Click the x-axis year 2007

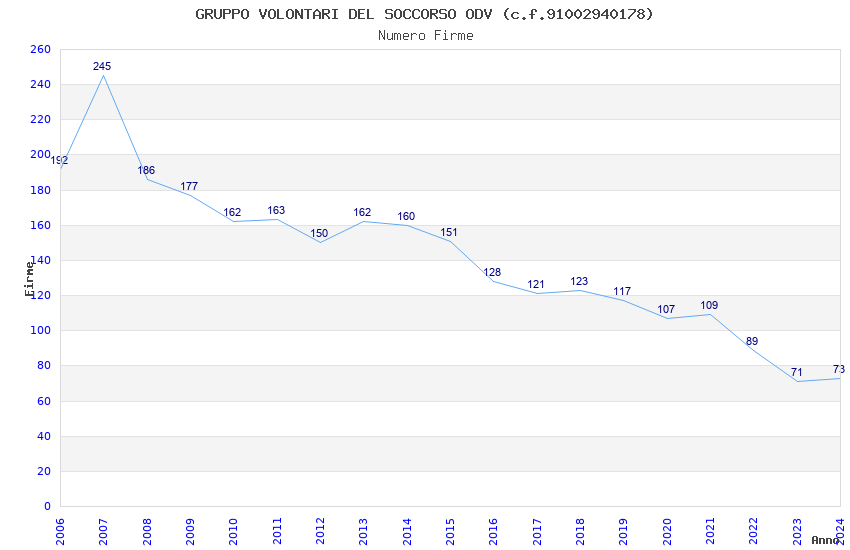104,532
